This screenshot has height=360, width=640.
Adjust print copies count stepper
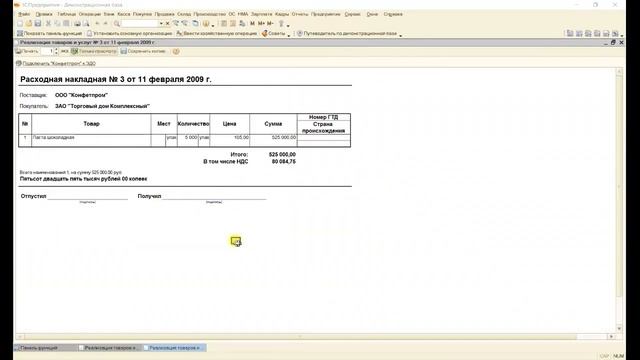click(56, 51)
